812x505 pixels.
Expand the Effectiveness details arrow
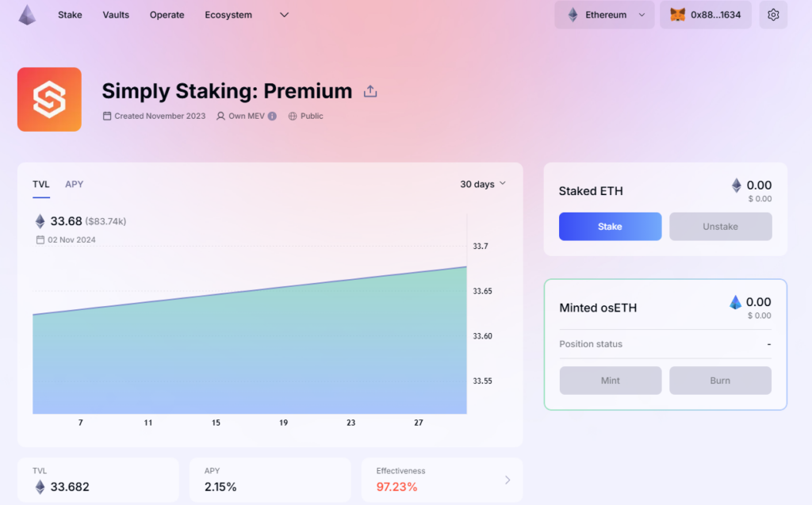[x=507, y=480]
